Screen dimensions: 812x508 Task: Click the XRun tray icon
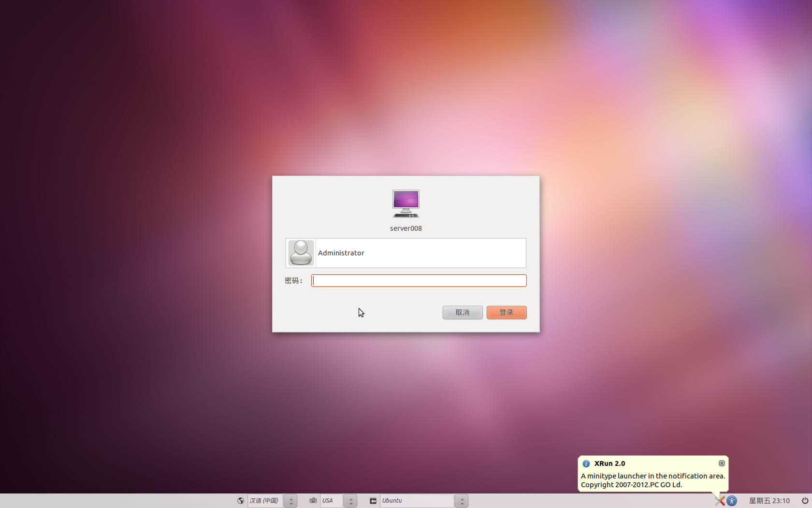(x=720, y=501)
